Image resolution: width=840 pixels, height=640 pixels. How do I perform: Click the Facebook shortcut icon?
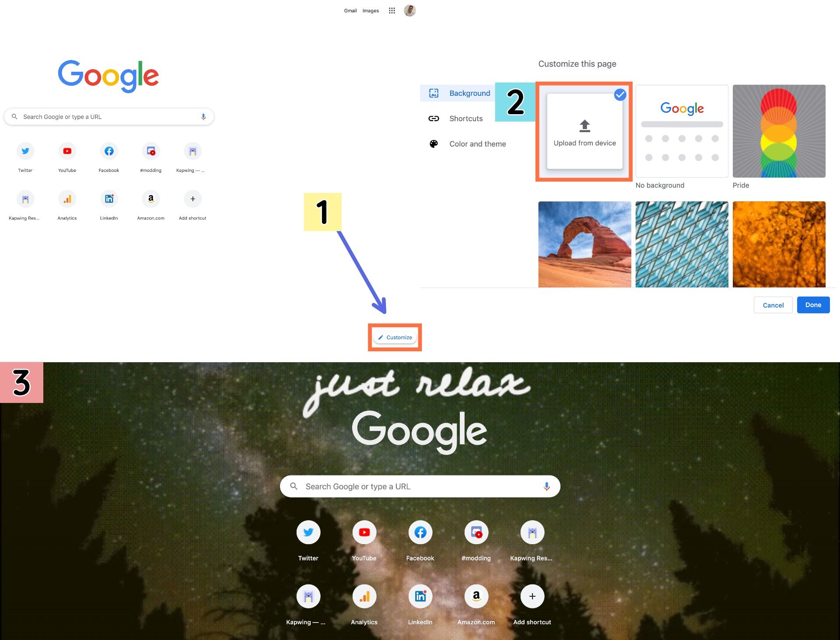coord(109,150)
